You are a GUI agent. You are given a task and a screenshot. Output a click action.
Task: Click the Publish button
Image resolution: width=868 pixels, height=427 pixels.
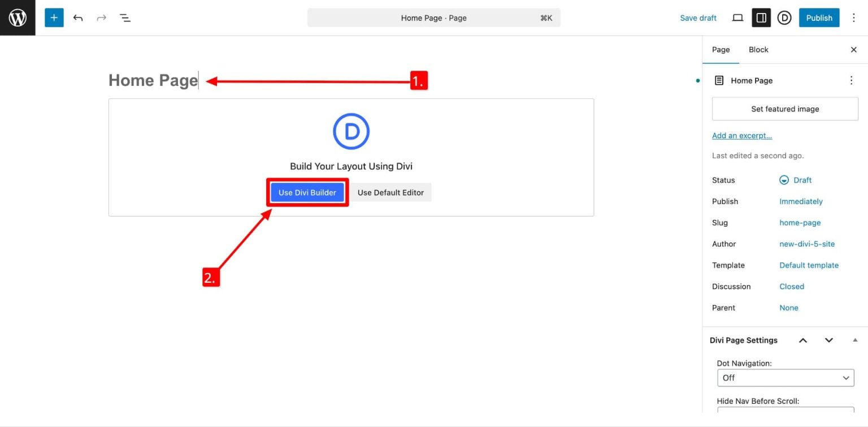[819, 18]
